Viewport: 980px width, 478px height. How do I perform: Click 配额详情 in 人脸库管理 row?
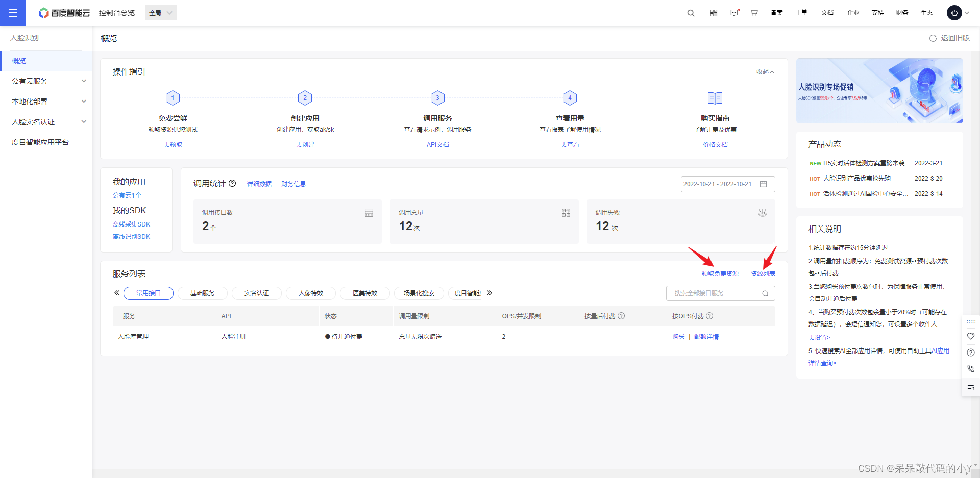point(706,337)
